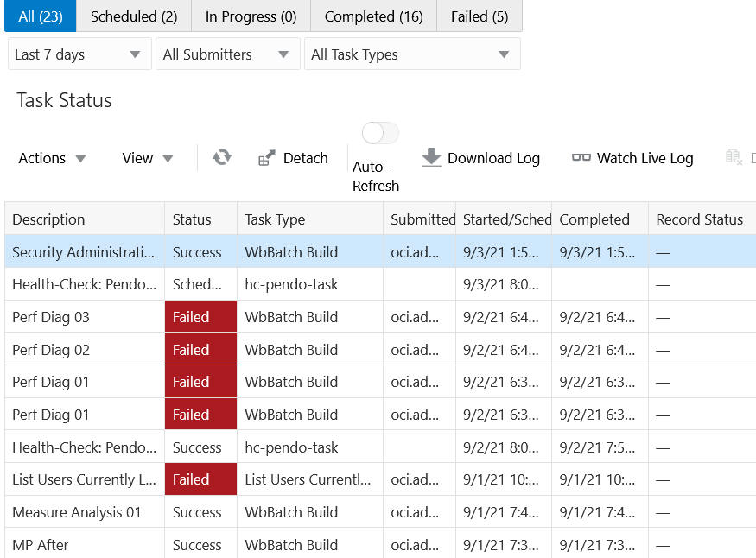Open the Actions menu
Screen dimensions: 756x558
coord(52,158)
